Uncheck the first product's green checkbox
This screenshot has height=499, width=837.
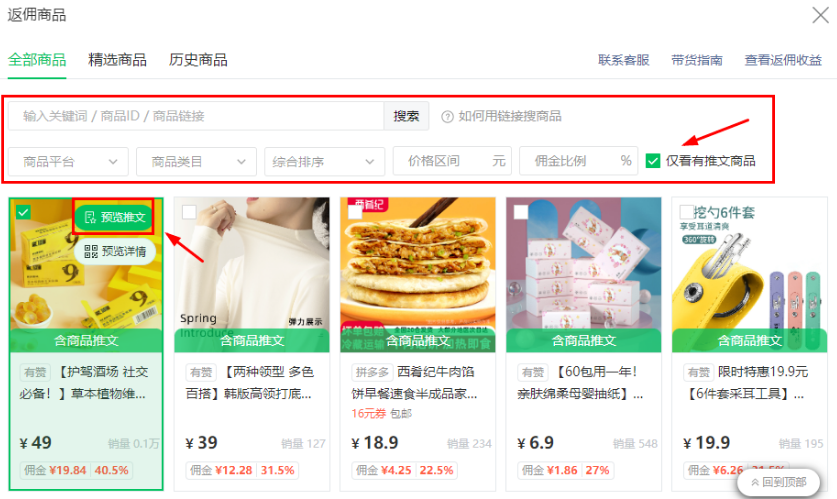[23, 212]
